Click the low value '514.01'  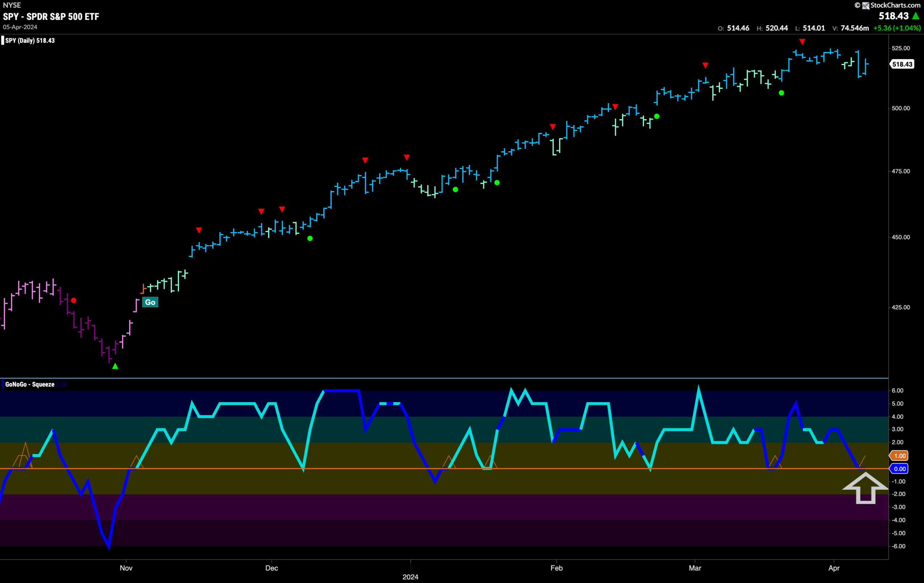[814, 28]
